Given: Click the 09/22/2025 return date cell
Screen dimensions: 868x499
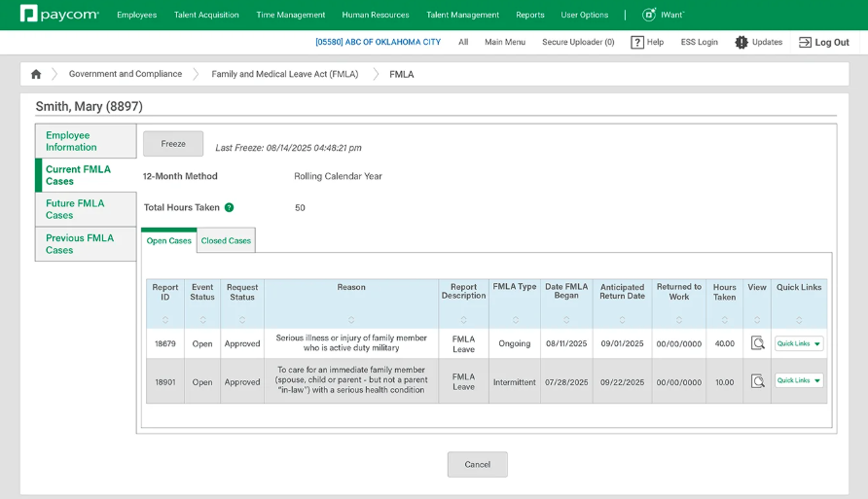Looking at the screenshot, I should (x=622, y=382).
